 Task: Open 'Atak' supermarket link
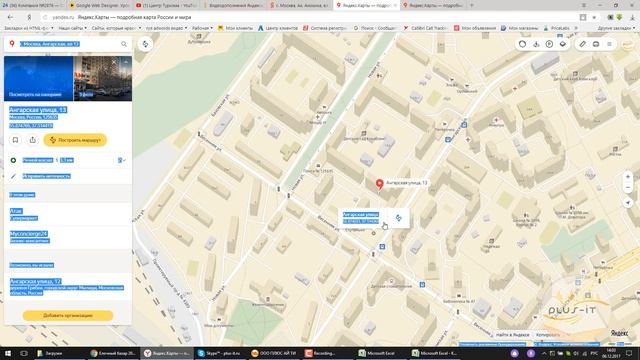[x=16, y=211]
